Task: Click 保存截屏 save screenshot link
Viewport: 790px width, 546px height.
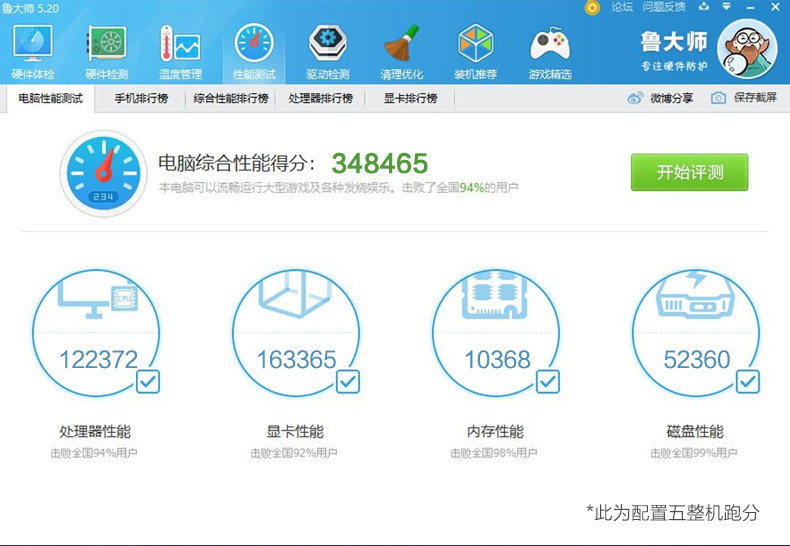Action: click(x=755, y=98)
